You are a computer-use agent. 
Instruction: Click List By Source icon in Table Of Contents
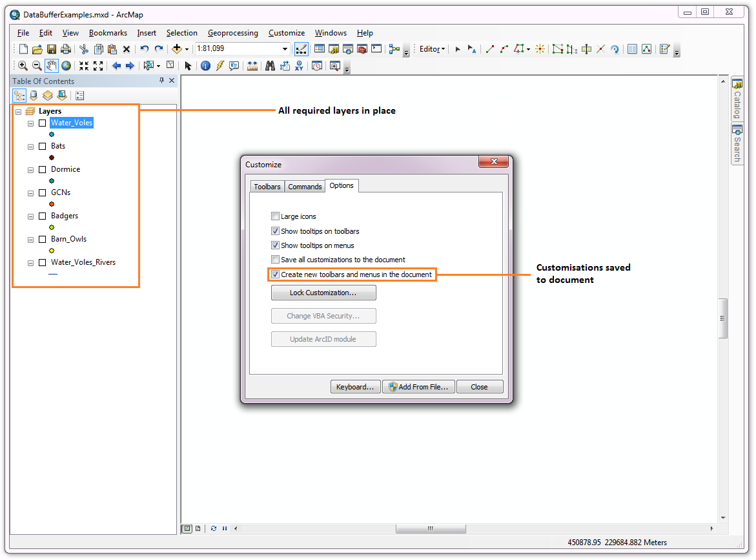coord(34,96)
